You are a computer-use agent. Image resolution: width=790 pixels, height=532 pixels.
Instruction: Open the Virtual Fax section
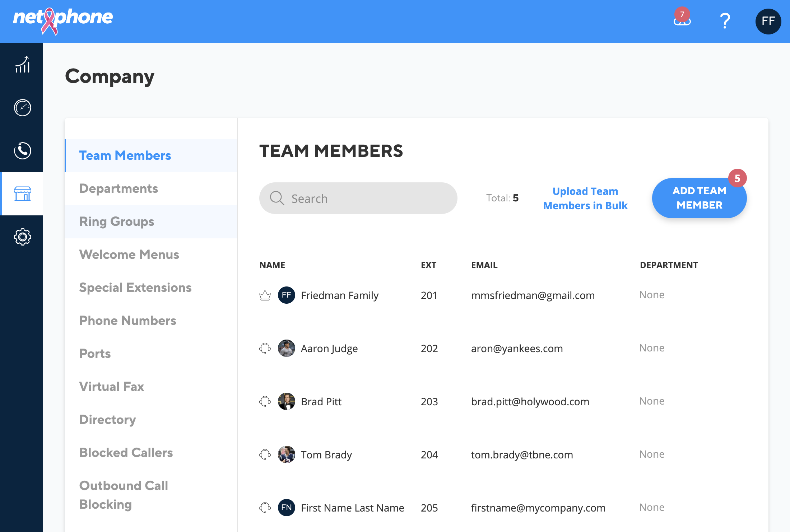click(x=151, y=387)
